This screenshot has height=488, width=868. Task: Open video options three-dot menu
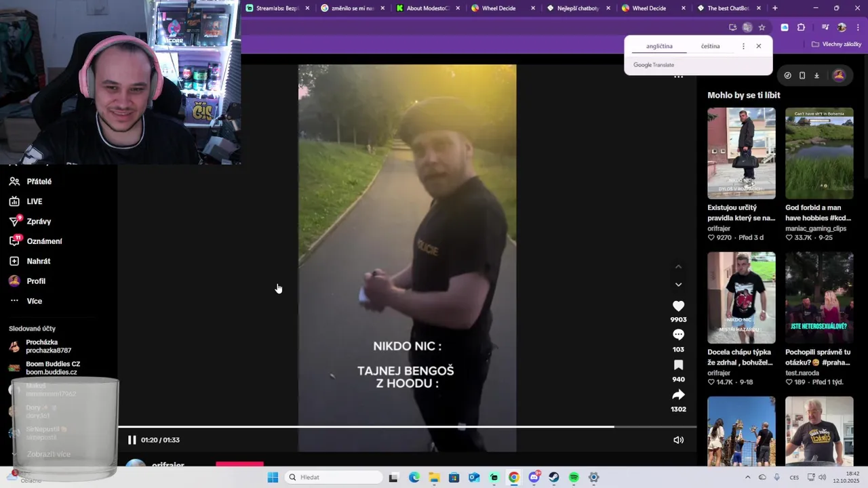point(678,77)
